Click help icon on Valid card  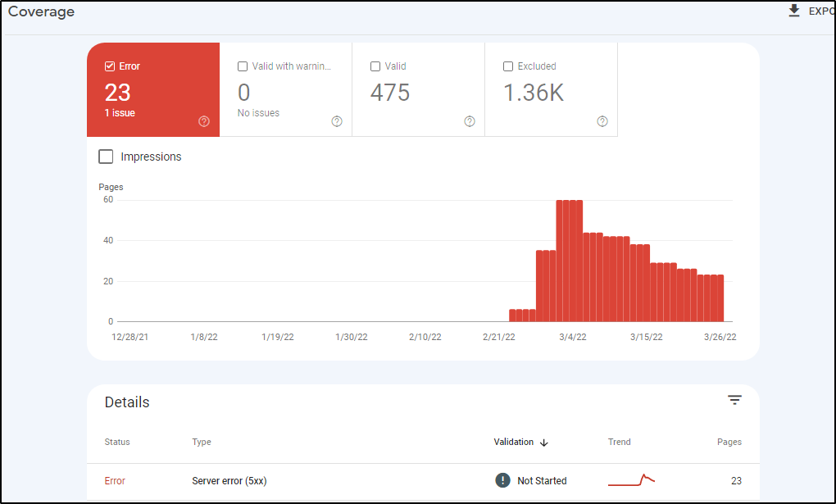coord(470,121)
